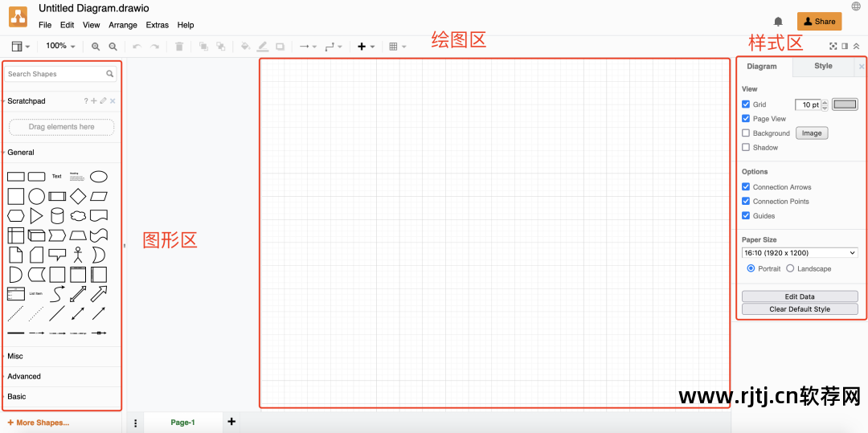Open the Extras menu
868x433 pixels.
[x=158, y=25]
